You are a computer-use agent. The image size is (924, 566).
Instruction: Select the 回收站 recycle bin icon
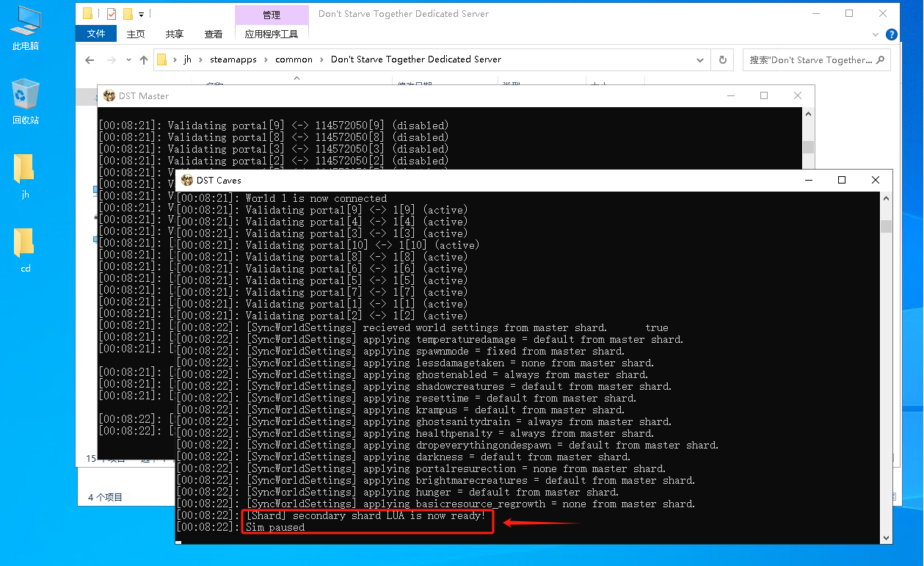point(25,102)
